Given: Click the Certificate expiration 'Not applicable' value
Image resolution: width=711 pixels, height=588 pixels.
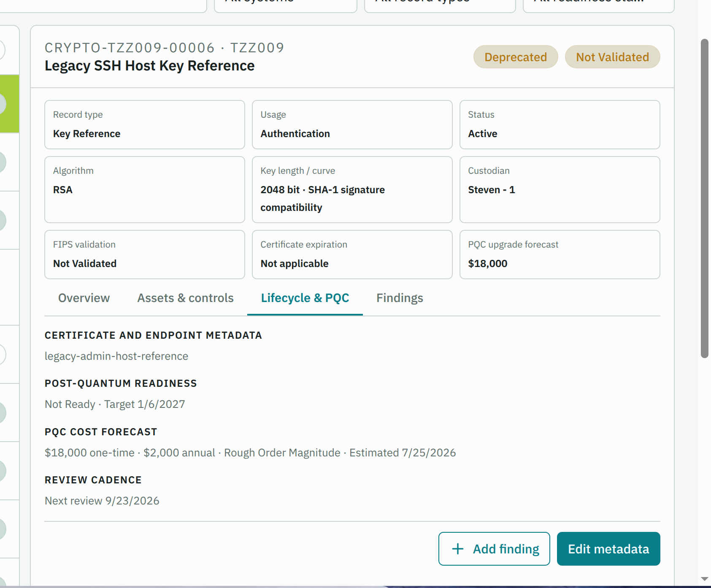Looking at the screenshot, I should [295, 264].
